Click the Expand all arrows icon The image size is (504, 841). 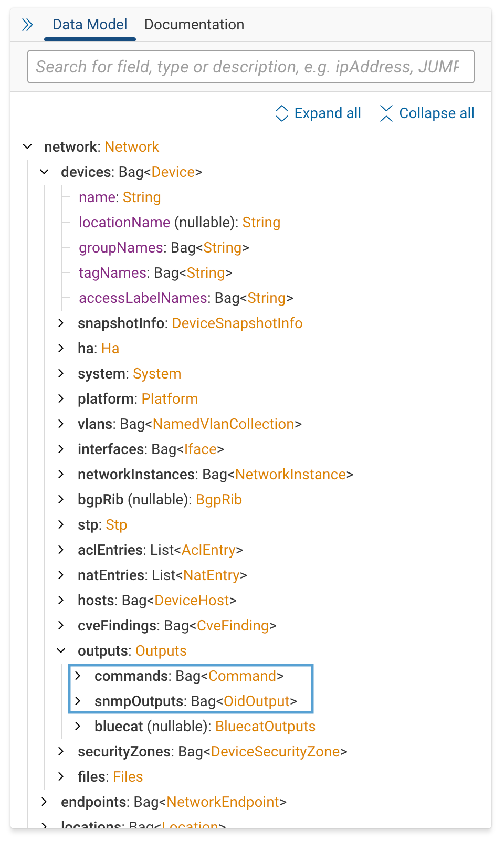(x=282, y=113)
